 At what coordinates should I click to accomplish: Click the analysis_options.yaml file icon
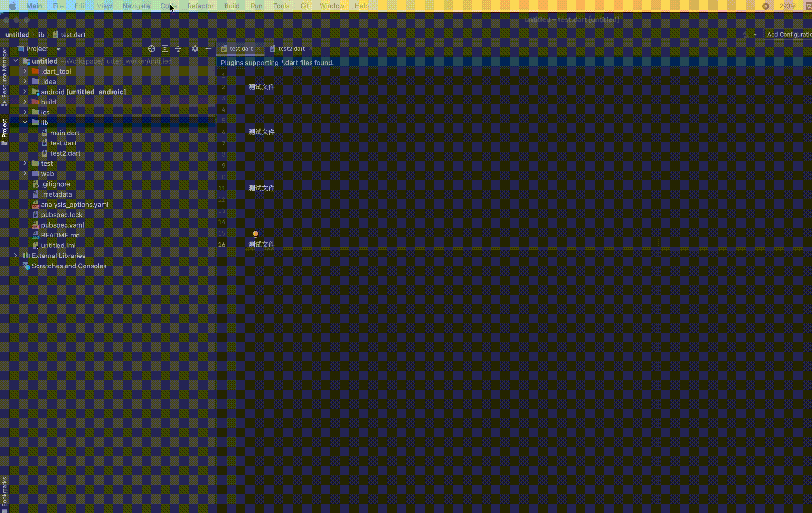(x=35, y=205)
